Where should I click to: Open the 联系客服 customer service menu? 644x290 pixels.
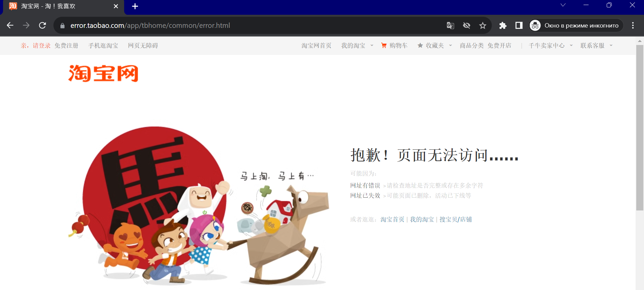[592, 46]
